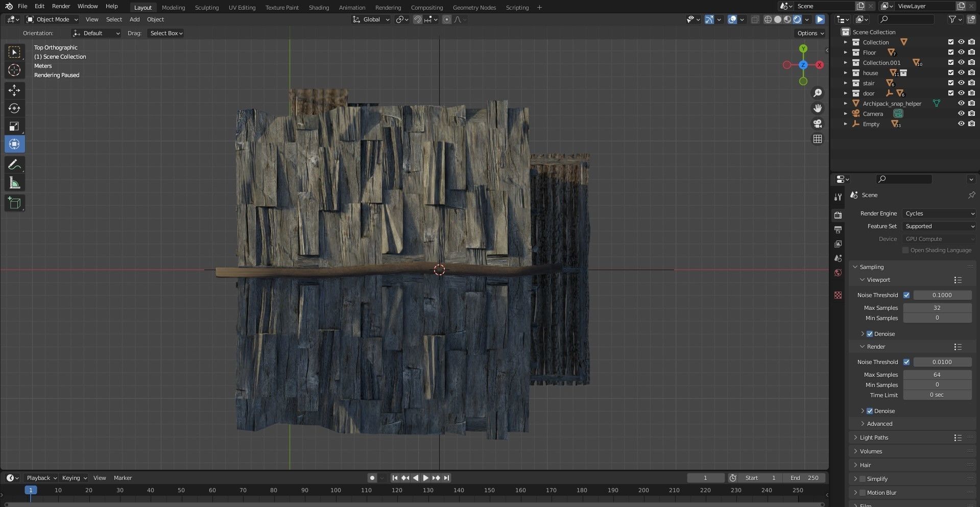This screenshot has height=507, width=980.
Task: Click the timeline End frame field
Action: (805, 478)
